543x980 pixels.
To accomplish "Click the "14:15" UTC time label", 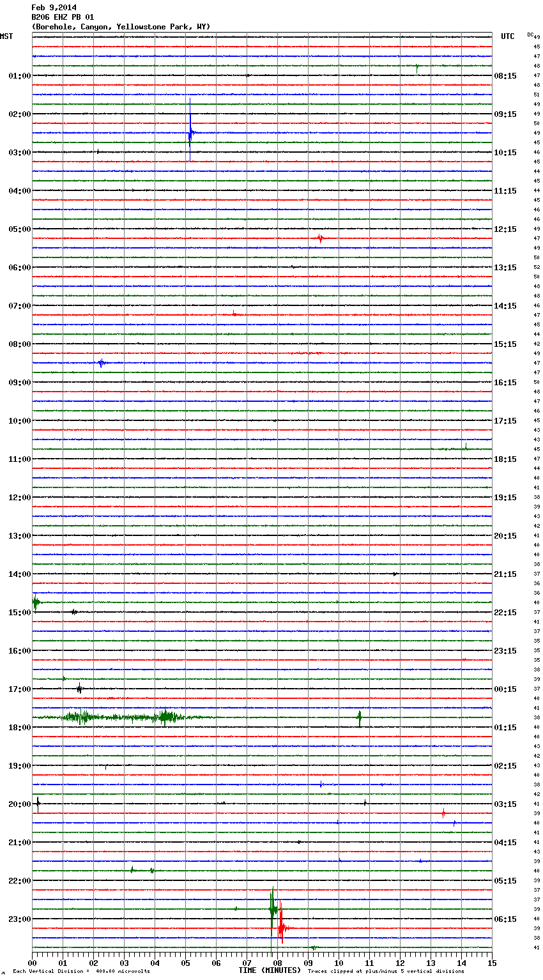I will tap(505, 306).
